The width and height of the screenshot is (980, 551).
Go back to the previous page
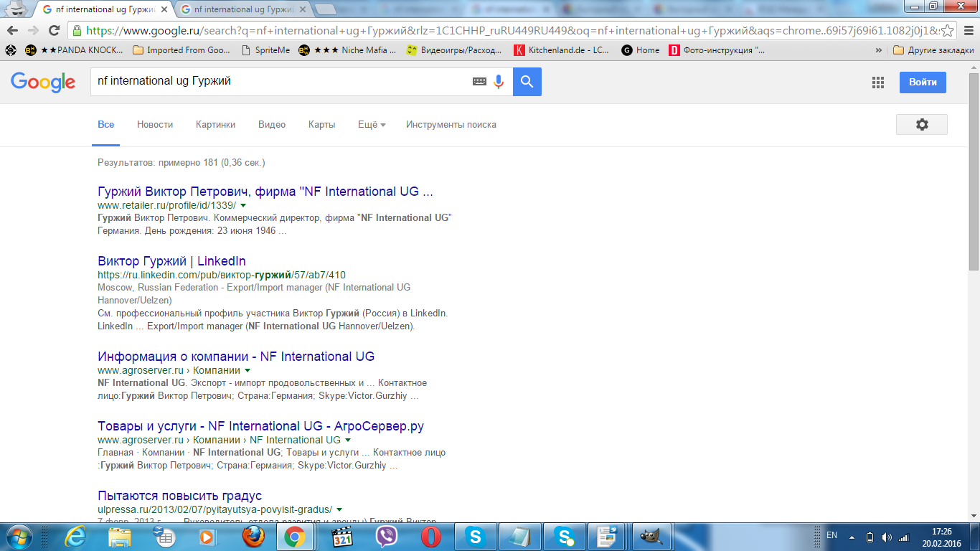(12, 31)
